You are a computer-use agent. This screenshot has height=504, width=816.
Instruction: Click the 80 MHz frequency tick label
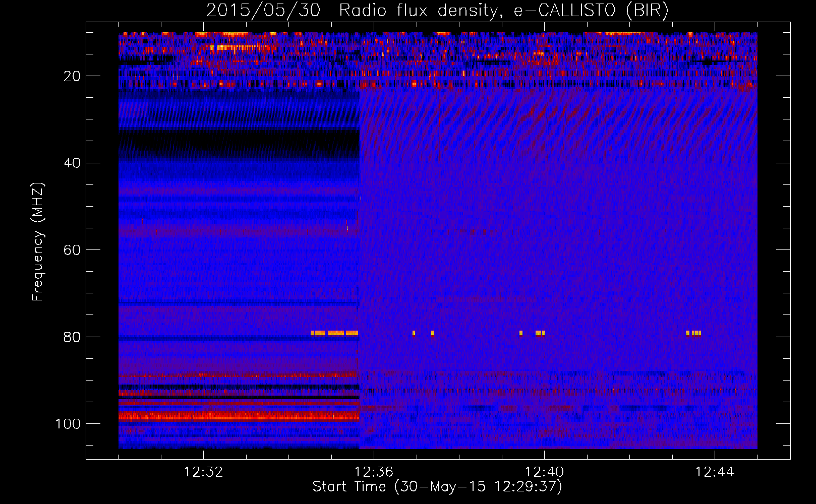tap(72, 337)
